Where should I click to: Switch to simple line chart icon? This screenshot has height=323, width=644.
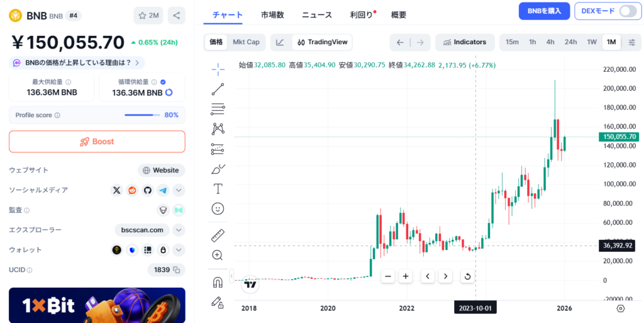280,42
